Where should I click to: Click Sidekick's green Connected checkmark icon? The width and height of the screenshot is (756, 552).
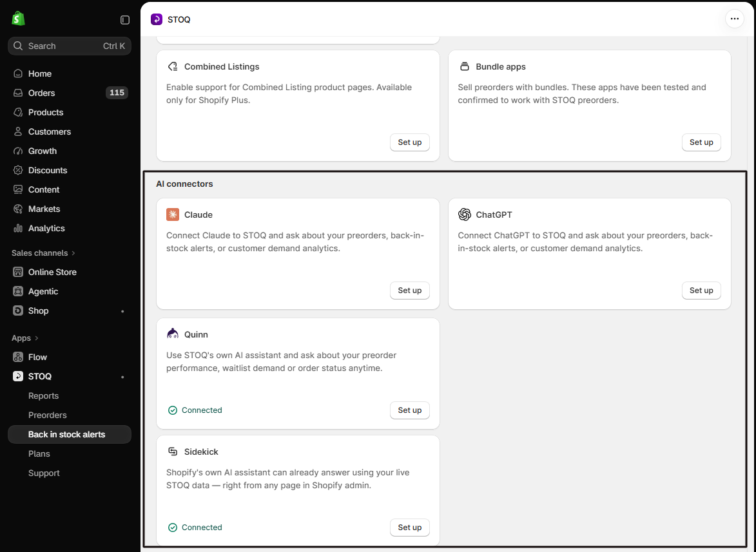(x=173, y=528)
